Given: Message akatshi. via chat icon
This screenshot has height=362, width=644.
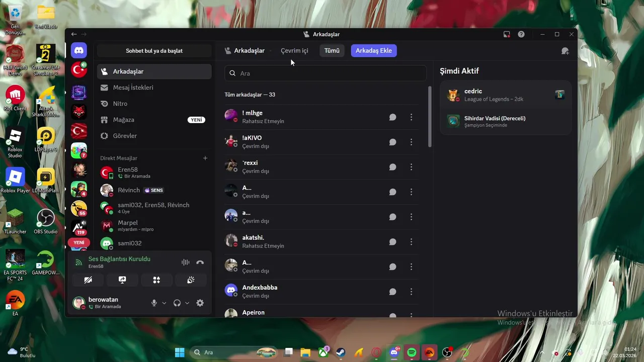Looking at the screenshot, I should coord(393,242).
